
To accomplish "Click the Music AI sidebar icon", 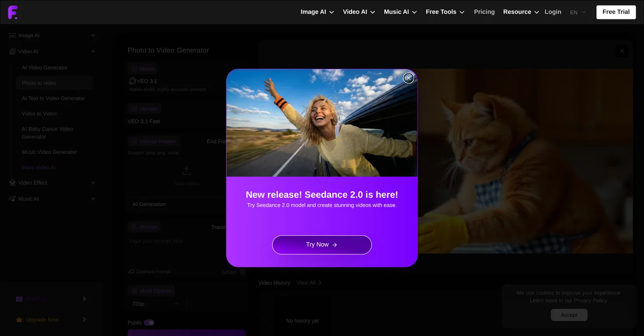I will [x=13, y=199].
